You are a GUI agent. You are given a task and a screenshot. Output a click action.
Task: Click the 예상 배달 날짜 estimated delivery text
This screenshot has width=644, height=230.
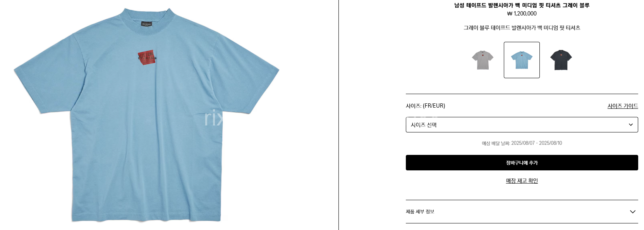[522, 143]
